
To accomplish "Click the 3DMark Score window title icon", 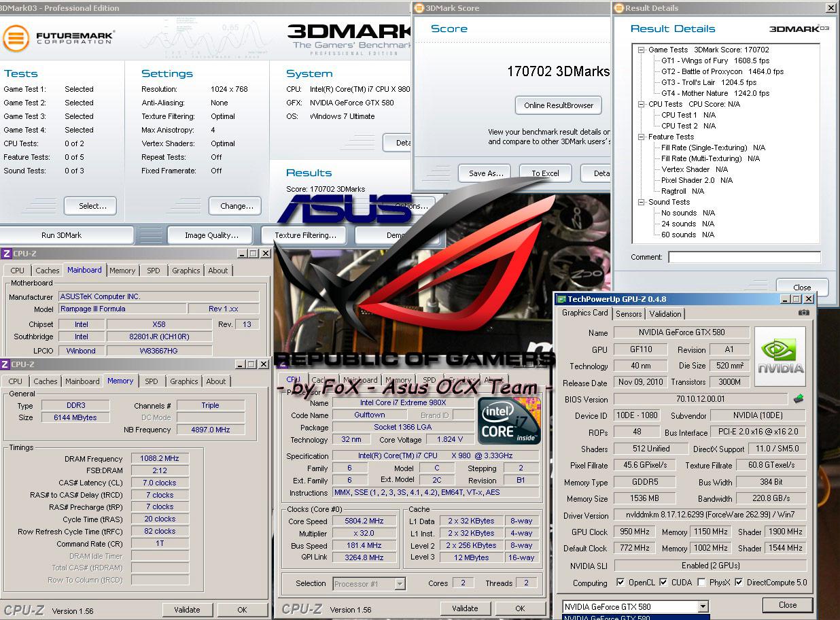I will 419,8.
